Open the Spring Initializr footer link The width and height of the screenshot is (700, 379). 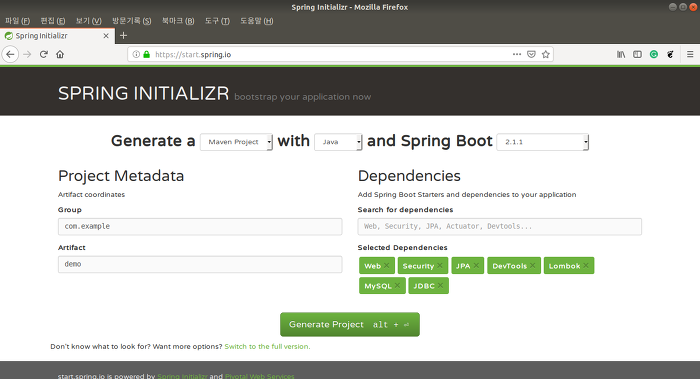pos(182,376)
